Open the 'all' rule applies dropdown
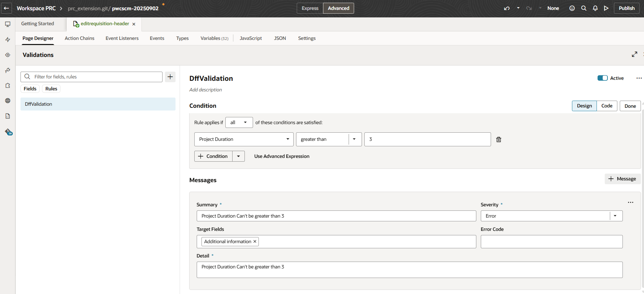The image size is (644, 294). click(x=239, y=122)
